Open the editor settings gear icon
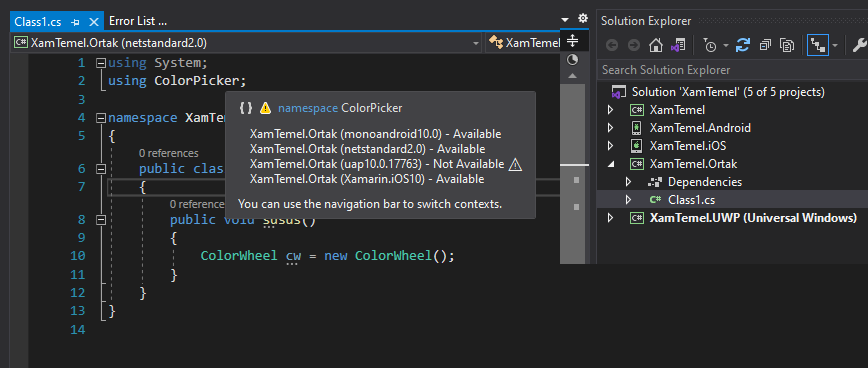The image size is (868, 368). pyautogui.click(x=582, y=19)
